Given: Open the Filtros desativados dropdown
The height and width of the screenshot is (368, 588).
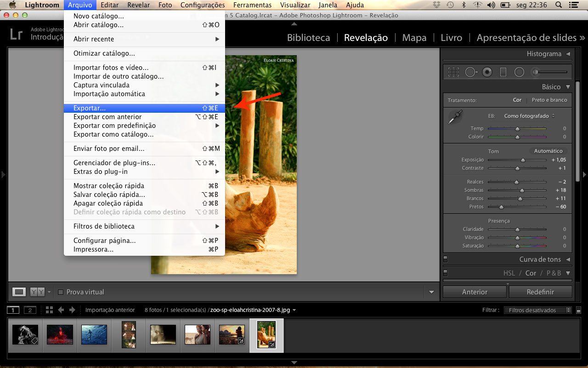Looking at the screenshot, I should (537, 310).
